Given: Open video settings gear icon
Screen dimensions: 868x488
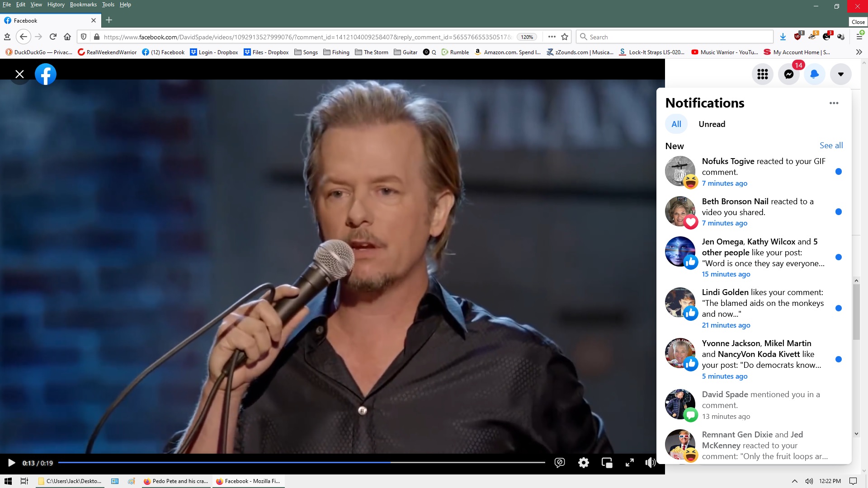Looking at the screenshot, I should point(584,463).
